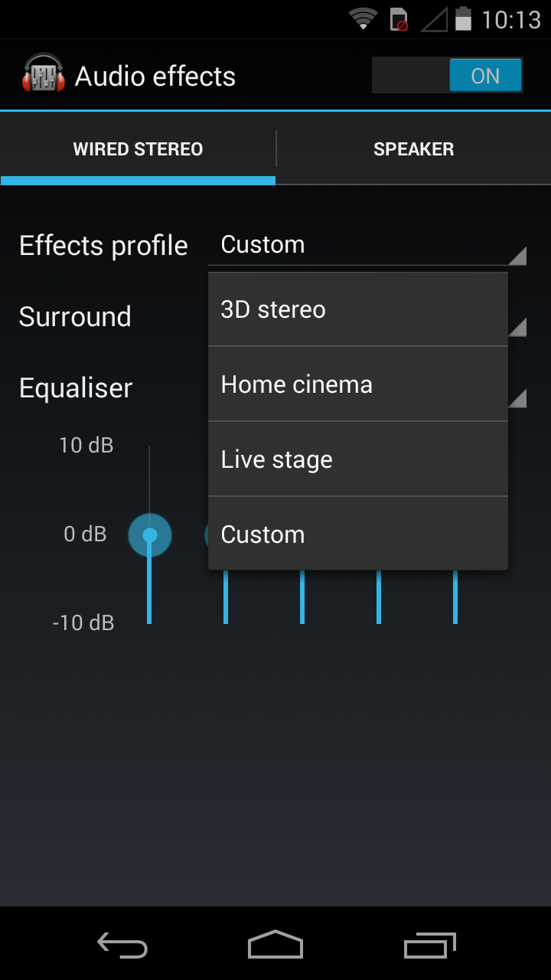This screenshot has width=551, height=980.
Task: Tap the battery status bar icon
Action: pyautogui.click(x=463, y=19)
